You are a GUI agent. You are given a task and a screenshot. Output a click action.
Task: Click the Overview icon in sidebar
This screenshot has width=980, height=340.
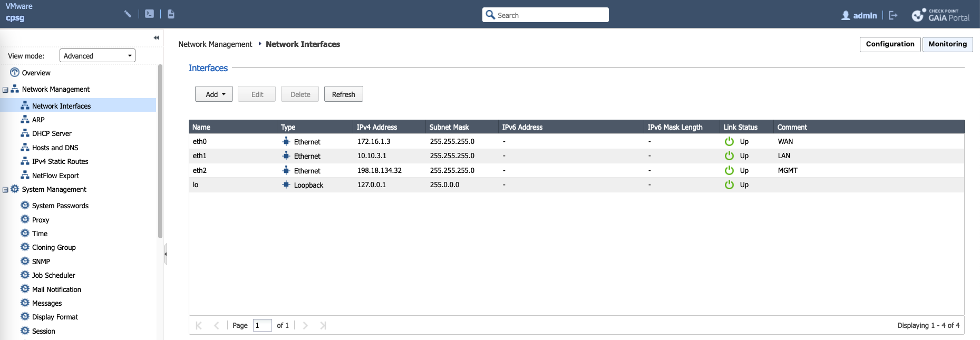click(15, 73)
